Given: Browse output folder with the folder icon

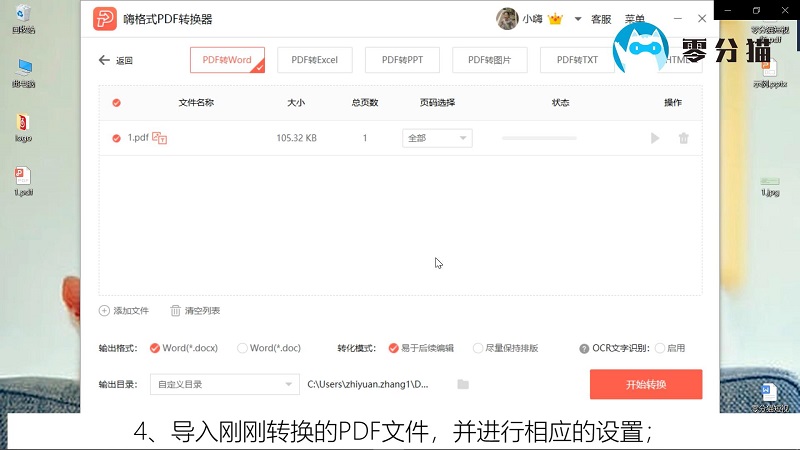Looking at the screenshot, I should pyautogui.click(x=463, y=384).
